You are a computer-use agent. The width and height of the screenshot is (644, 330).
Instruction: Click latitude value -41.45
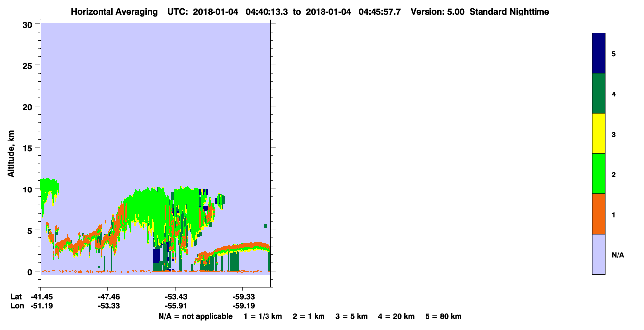tap(41, 297)
